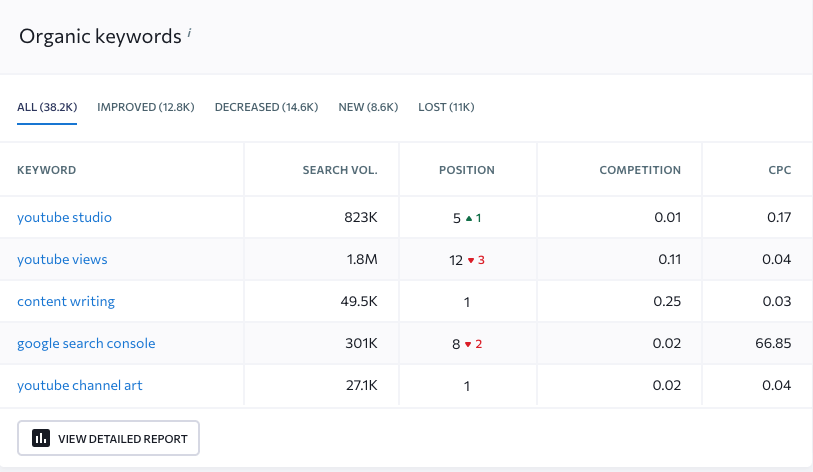
Task: Click the 301K search volume value
Action: click(361, 343)
